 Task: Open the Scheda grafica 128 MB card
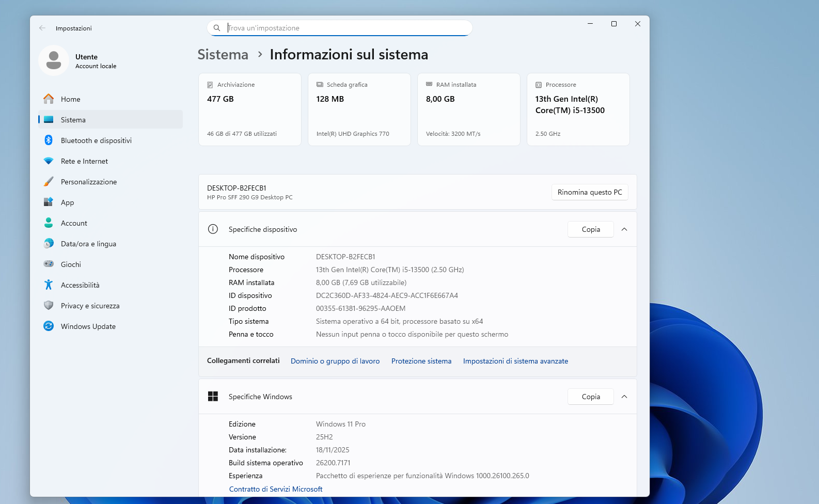359,109
